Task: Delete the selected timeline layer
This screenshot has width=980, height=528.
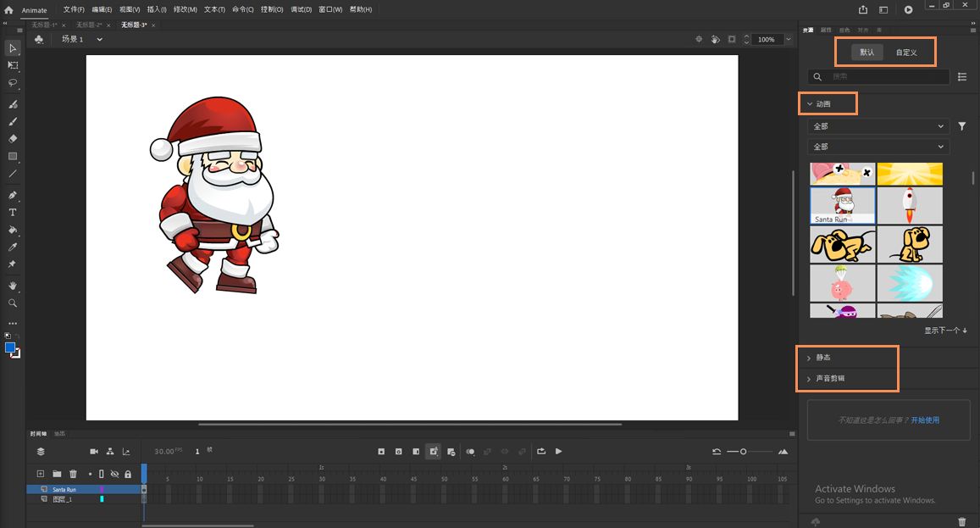Action: pyautogui.click(x=73, y=475)
